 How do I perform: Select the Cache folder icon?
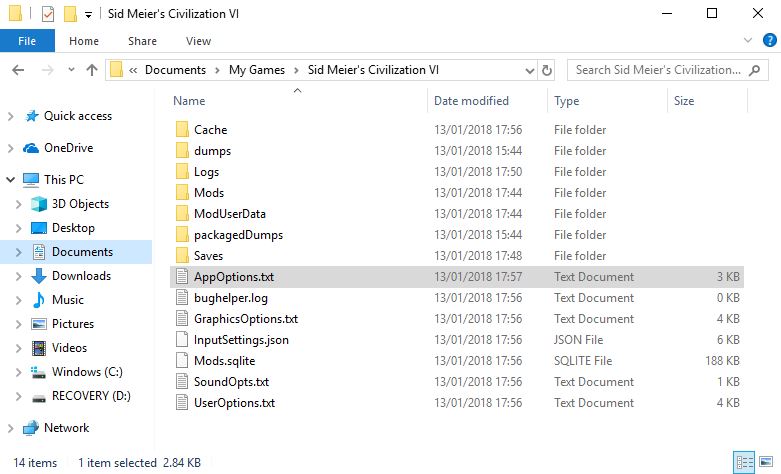click(x=182, y=129)
